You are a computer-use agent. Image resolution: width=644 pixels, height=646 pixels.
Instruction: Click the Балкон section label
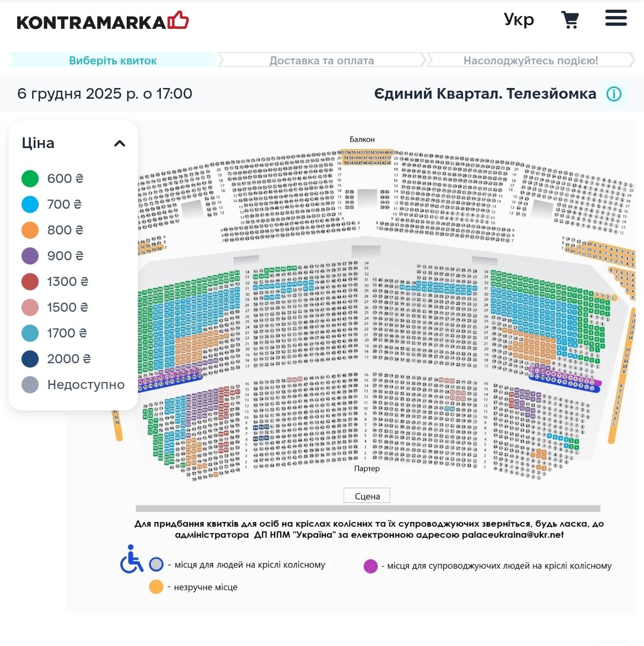tap(362, 140)
